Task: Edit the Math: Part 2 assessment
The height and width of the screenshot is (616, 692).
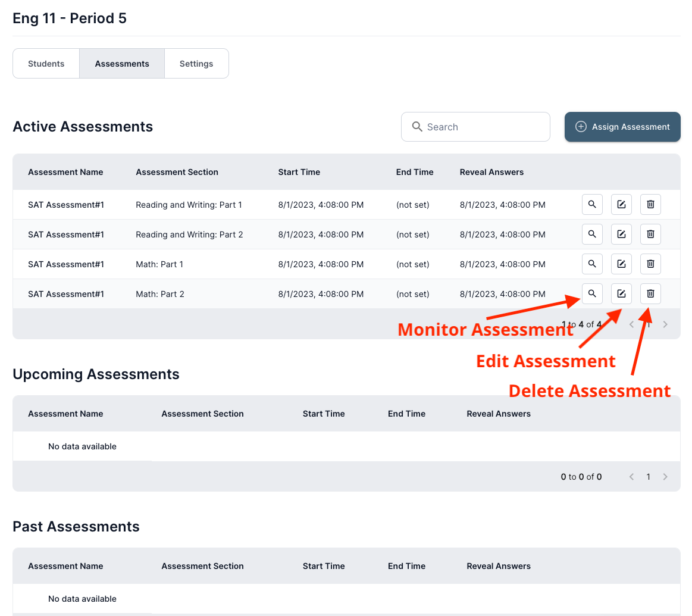Action: (x=621, y=293)
